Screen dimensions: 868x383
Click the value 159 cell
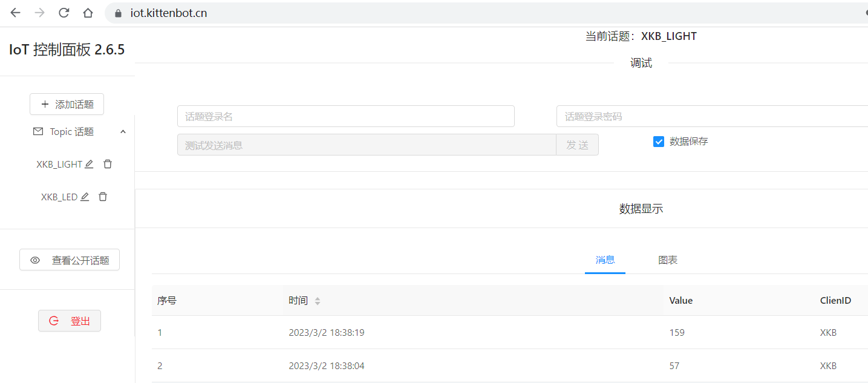pos(677,333)
